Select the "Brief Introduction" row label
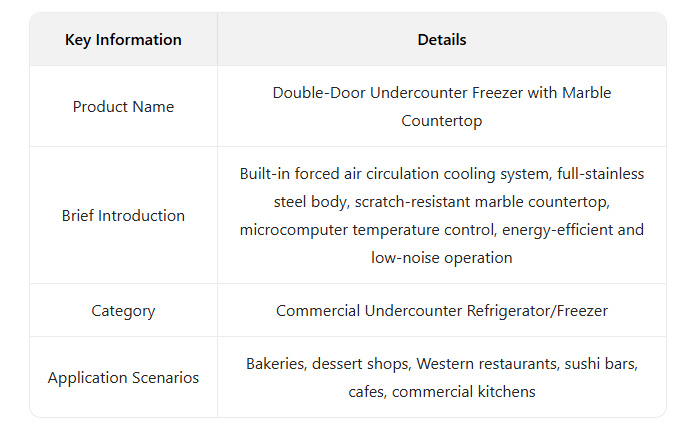Image resolution: width=699 pixels, height=431 pixels. tap(123, 216)
